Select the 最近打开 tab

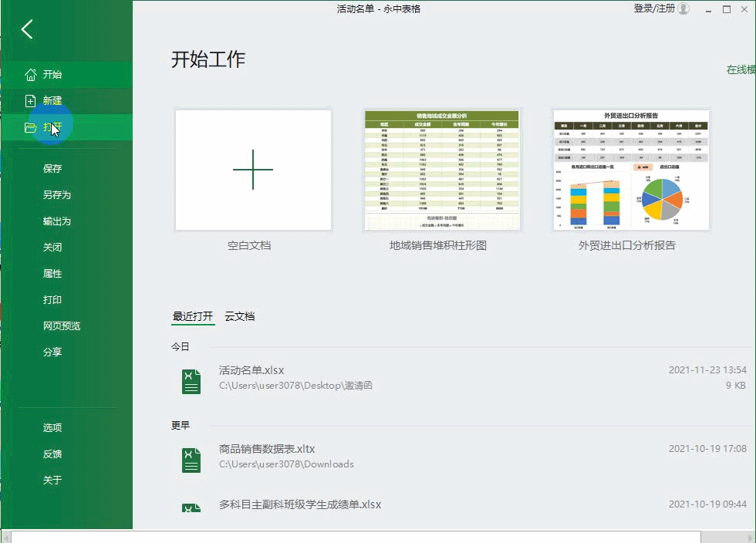click(x=192, y=315)
